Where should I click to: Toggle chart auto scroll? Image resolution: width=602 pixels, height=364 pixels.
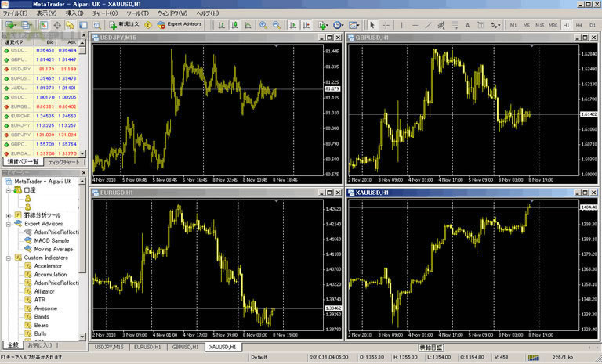pos(293,25)
